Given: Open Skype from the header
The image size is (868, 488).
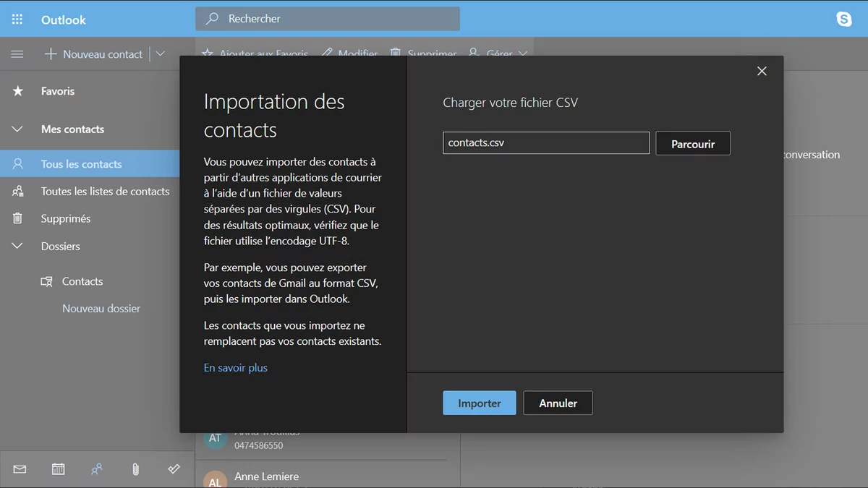Looking at the screenshot, I should point(843,20).
